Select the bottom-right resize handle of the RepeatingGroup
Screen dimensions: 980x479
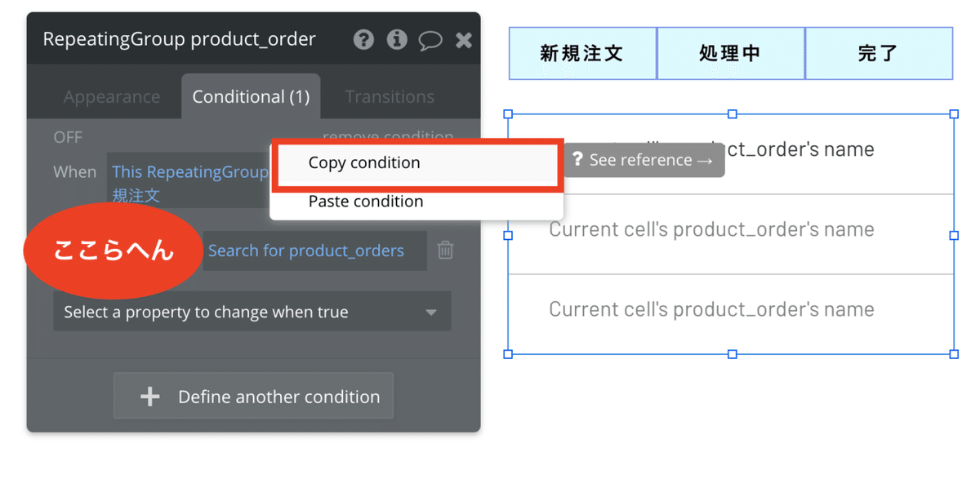pos(954,354)
